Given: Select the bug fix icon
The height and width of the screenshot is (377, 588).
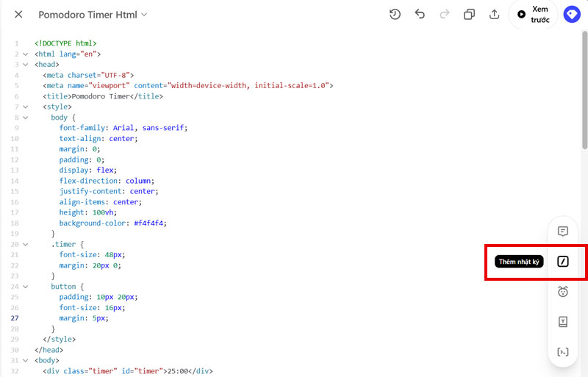Looking at the screenshot, I should click(563, 291).
